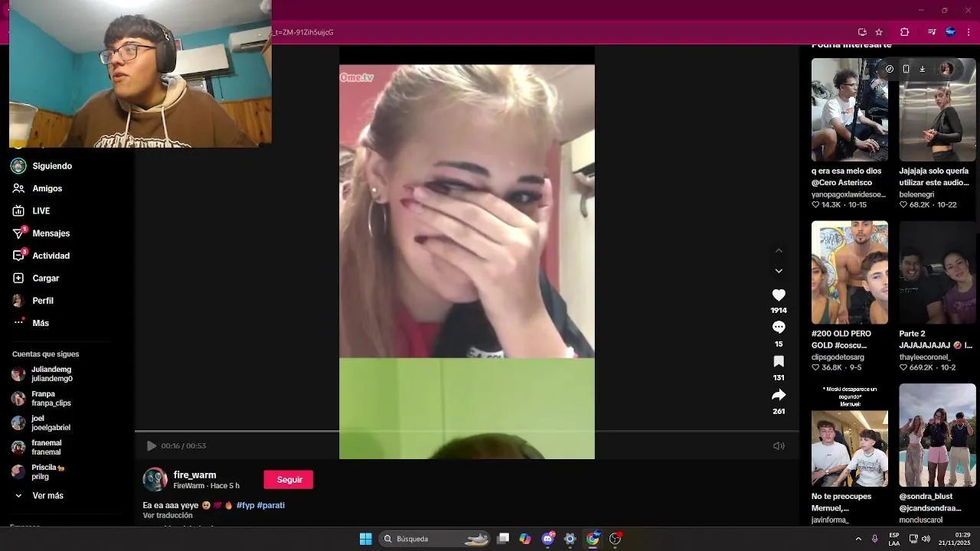Open the browser three-dot menu
This screenshot has width=980, height=551.
[969, 32]
